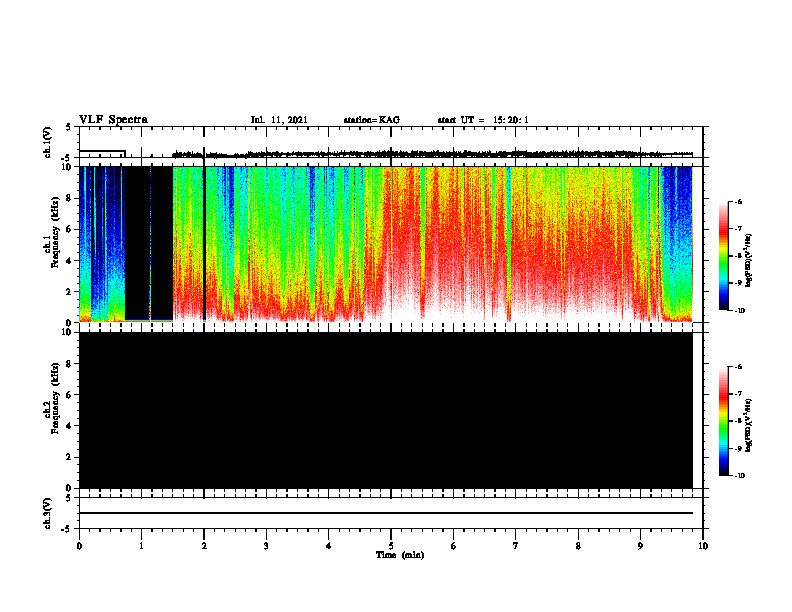Click time axis tick label '2'

(204, 546)
